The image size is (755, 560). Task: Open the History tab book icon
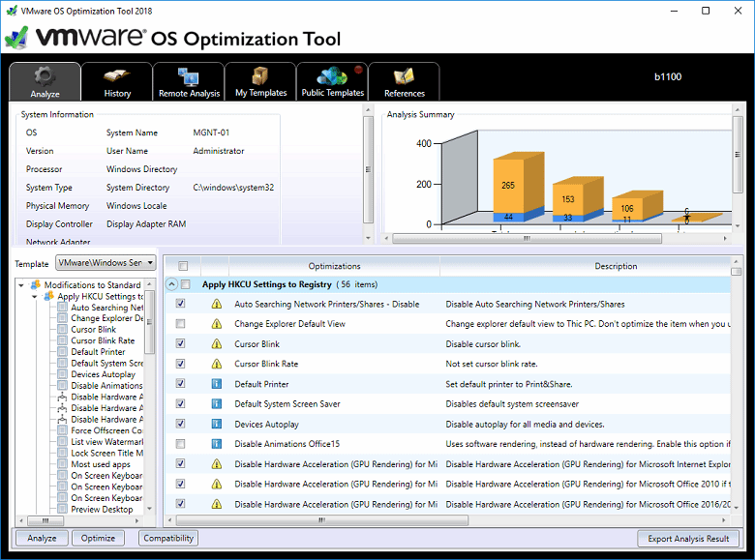pyautogui.click(x=117, y=76)
